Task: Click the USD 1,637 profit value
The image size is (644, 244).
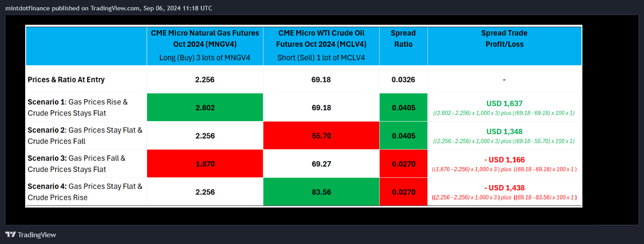Action: [x=504, y=104]
